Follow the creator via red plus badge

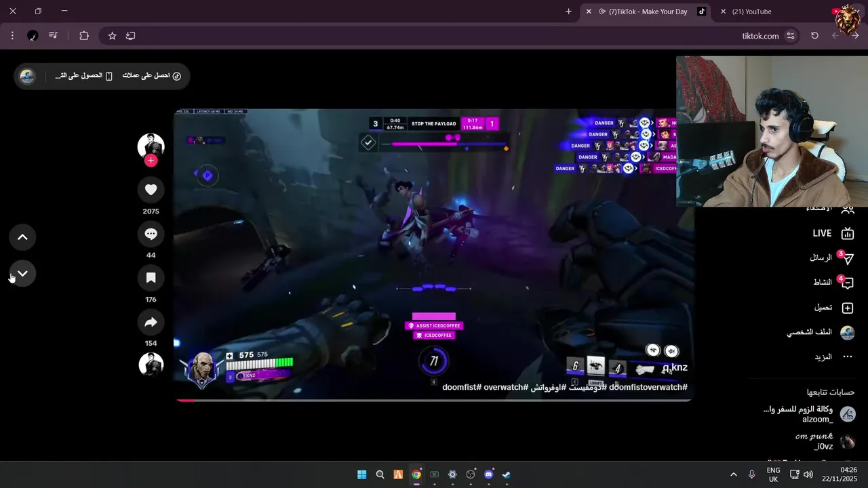click(x=151, y=161)
